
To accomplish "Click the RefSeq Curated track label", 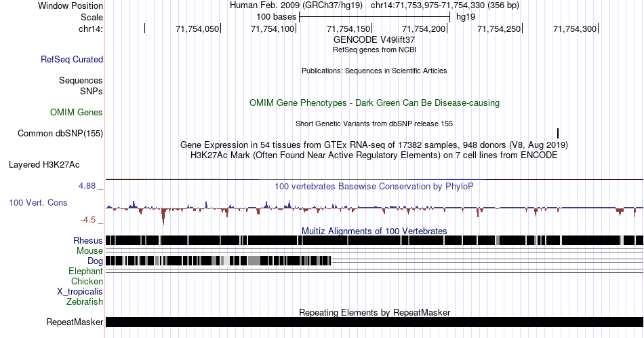I will point(71,59).
